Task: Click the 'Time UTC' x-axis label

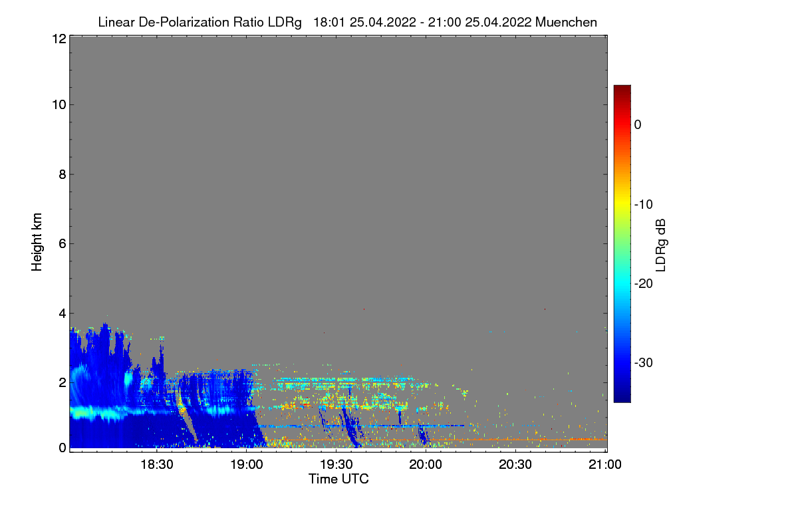Action: (338, 479)
